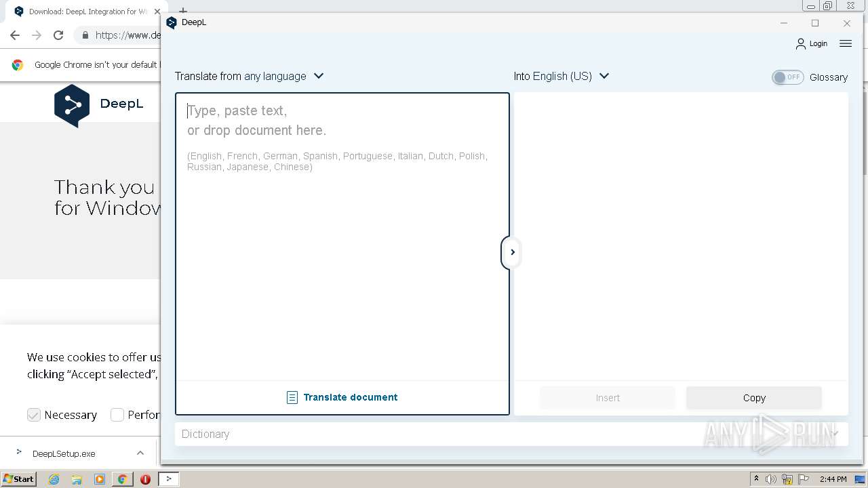Click Chrome's forward navigation arrow
The width and height of the screenshot is (868, 488).
(37, 35)
